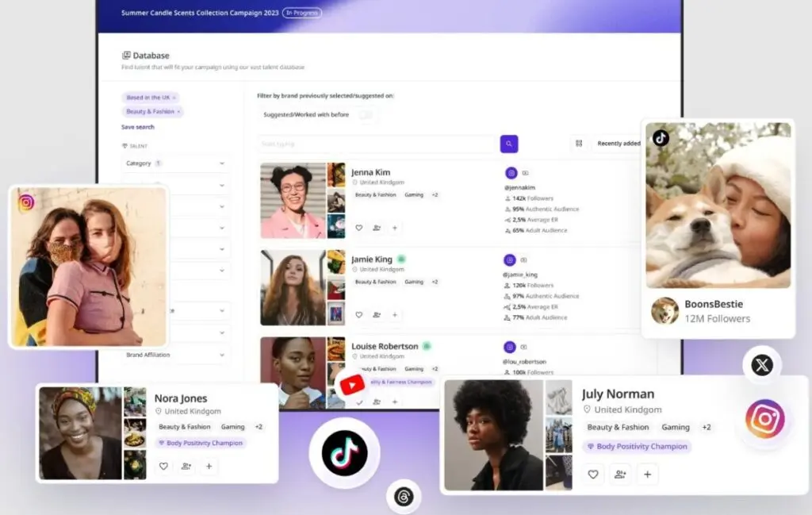Open Jenna Kim's profile name link

(x=371, y=172)
